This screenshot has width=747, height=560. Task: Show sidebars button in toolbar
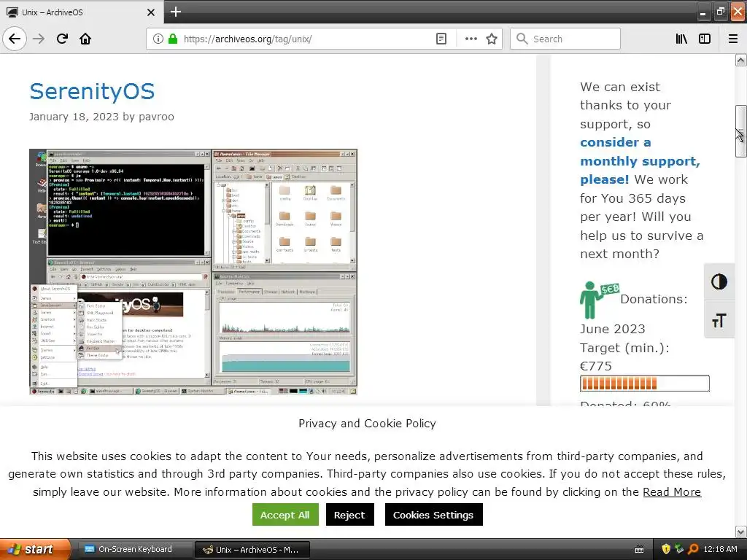click(705, 39)
